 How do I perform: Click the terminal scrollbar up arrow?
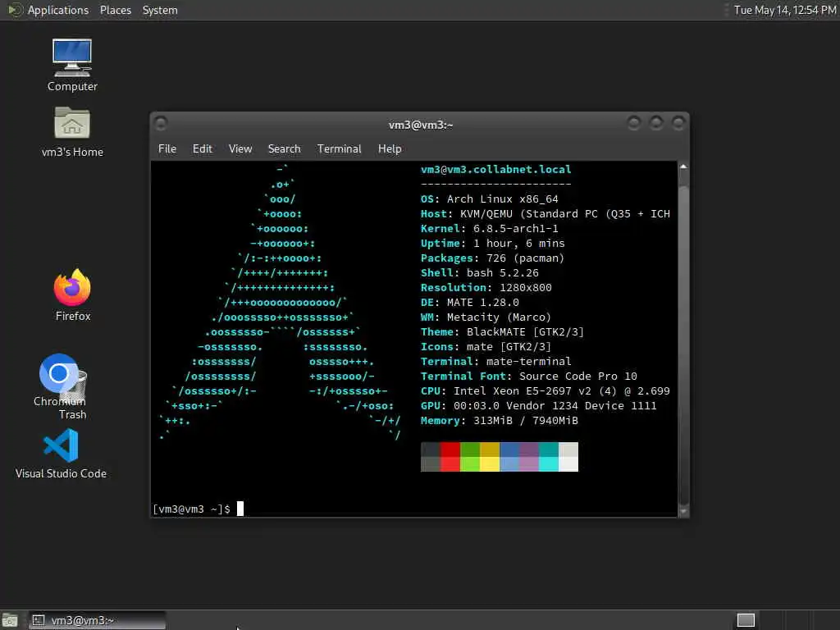coord(683,167)
